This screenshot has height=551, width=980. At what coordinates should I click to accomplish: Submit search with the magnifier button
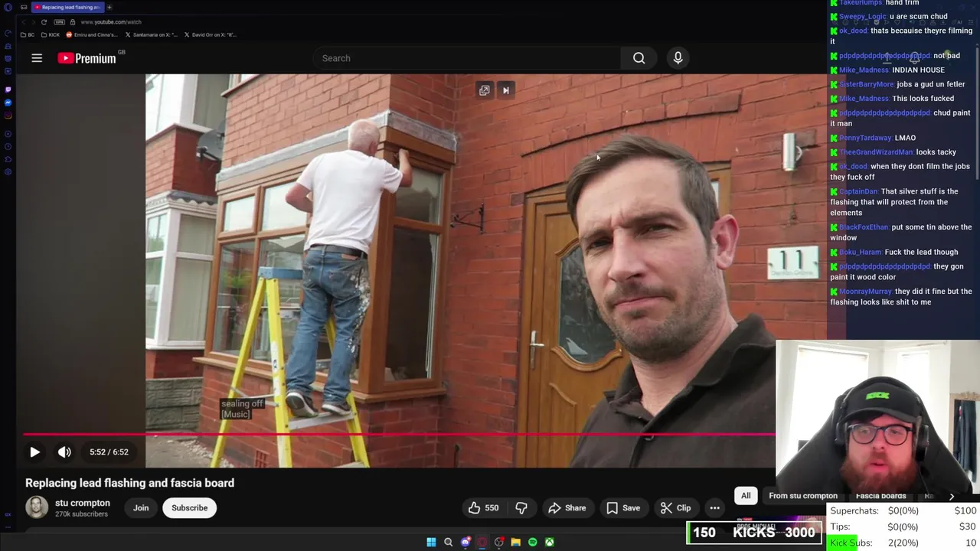coord(639,58)
